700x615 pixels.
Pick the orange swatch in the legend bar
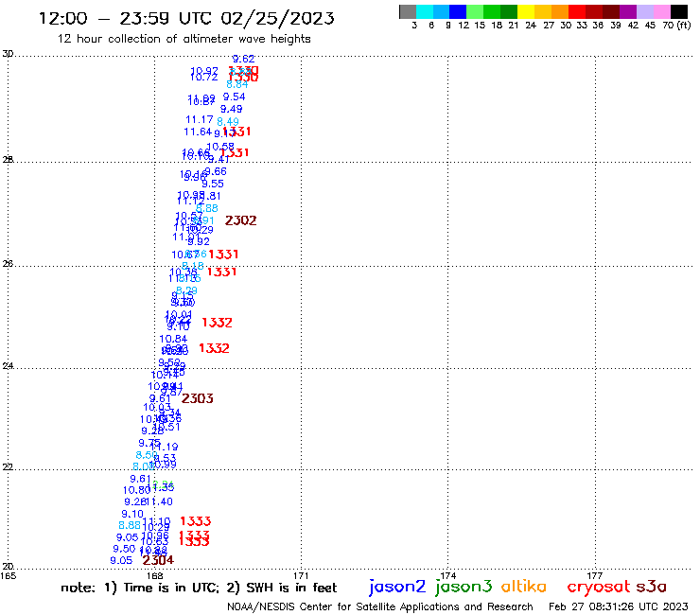(x=560, y=11)
